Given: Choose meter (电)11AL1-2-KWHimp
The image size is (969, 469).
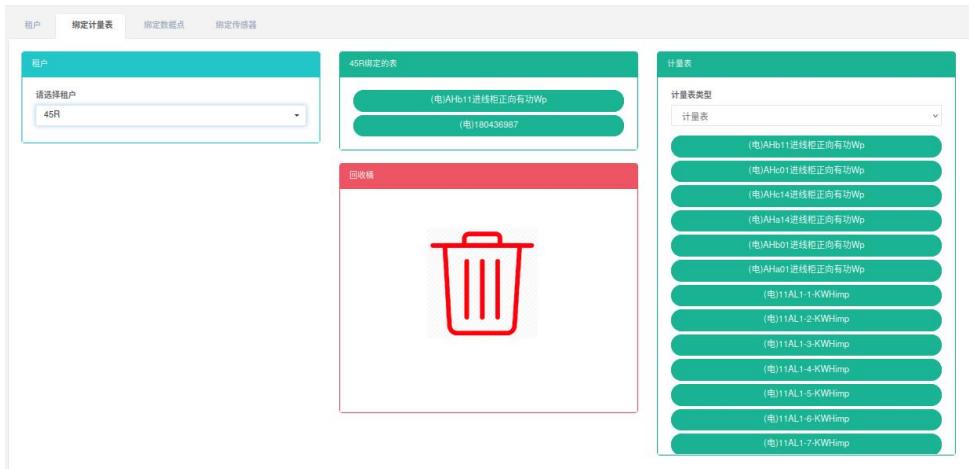Looking at the screenshot, I should click(x=806, y=320).
